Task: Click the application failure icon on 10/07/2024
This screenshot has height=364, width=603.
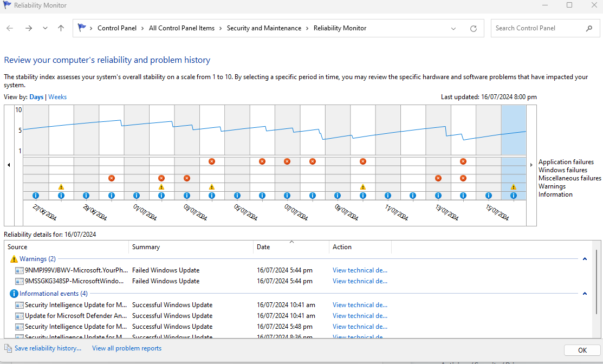Action: click(x=362, y=161)
